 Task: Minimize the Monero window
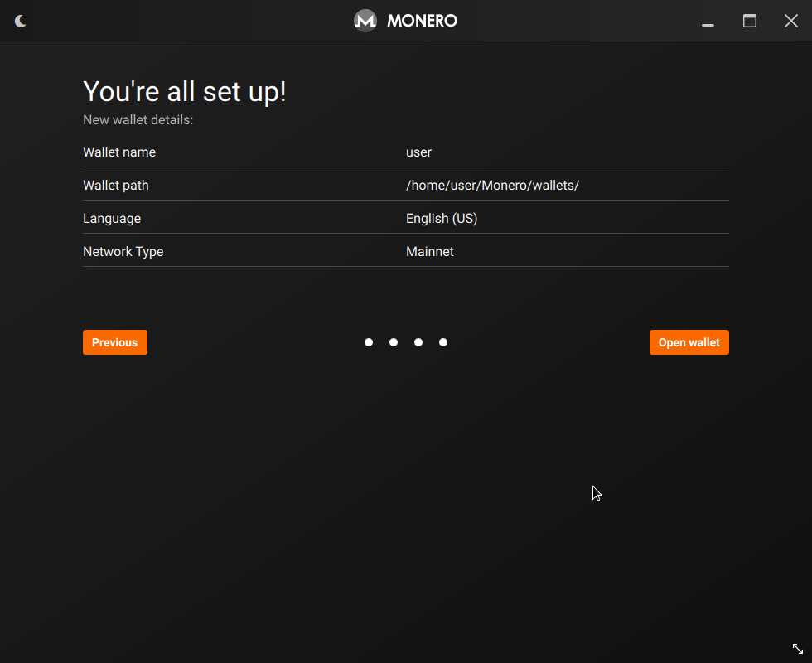point(708,22)
